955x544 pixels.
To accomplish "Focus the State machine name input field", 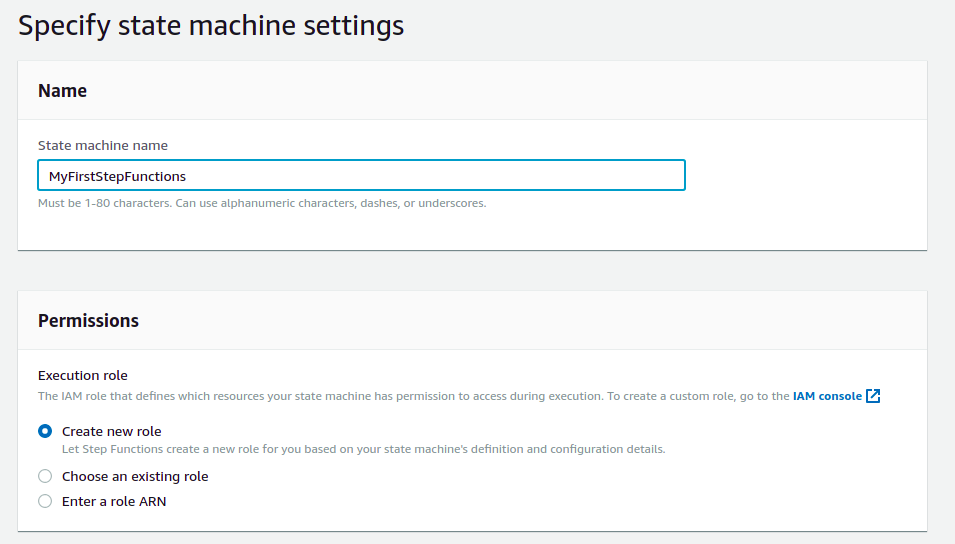I will (400, 175).
